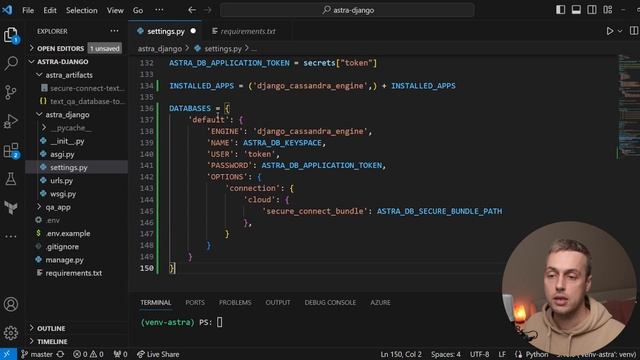Expand the Timeline section
Viewport: 640px width, 360px height.
click(77, 341)
